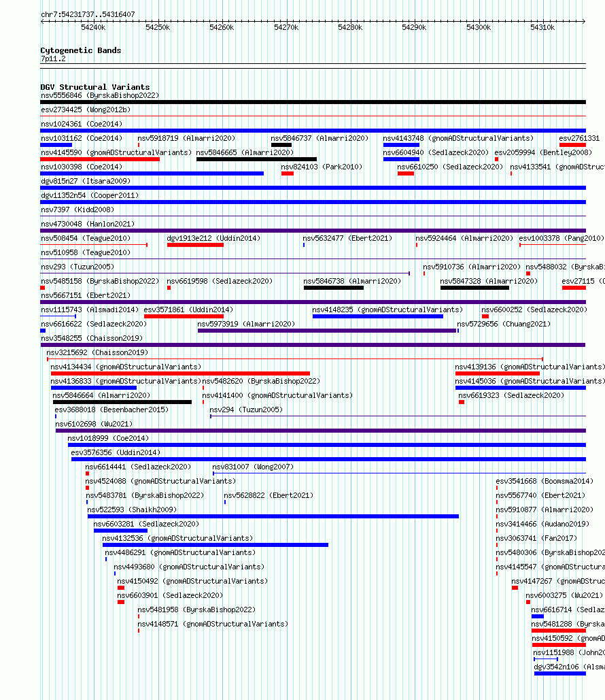
Task: Click nsv6619323 (Sedlazeck2020) label
Action: point(511,395)
